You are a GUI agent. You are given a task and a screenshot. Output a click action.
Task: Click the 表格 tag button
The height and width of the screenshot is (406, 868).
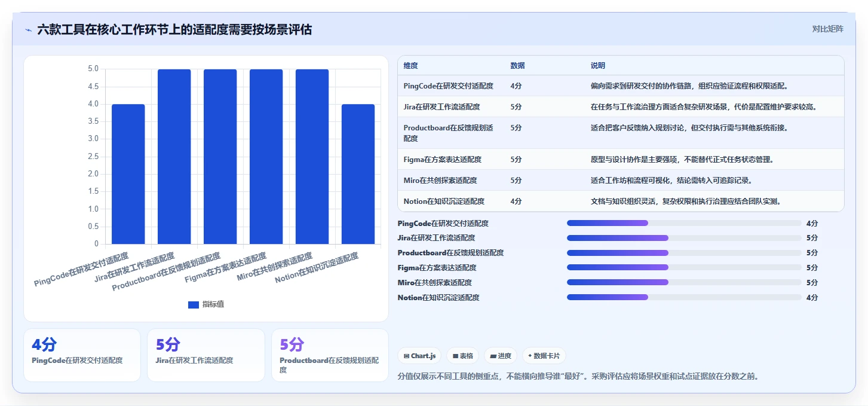462,356
